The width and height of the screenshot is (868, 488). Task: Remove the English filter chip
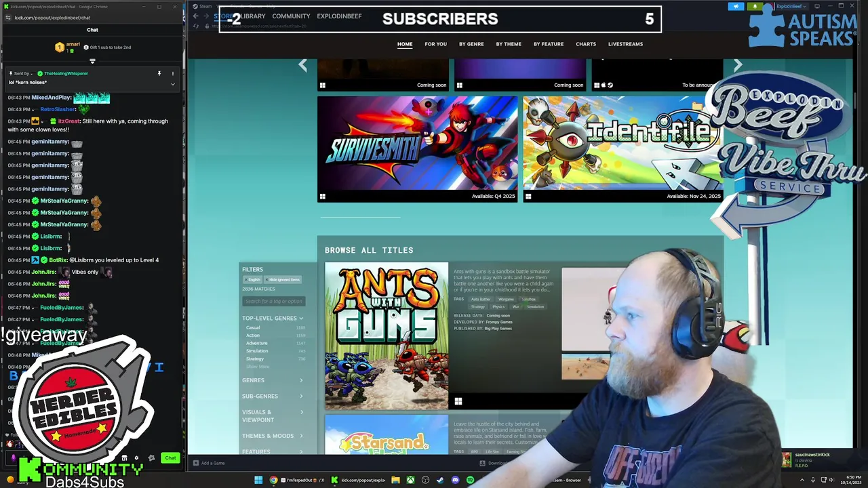252,279
